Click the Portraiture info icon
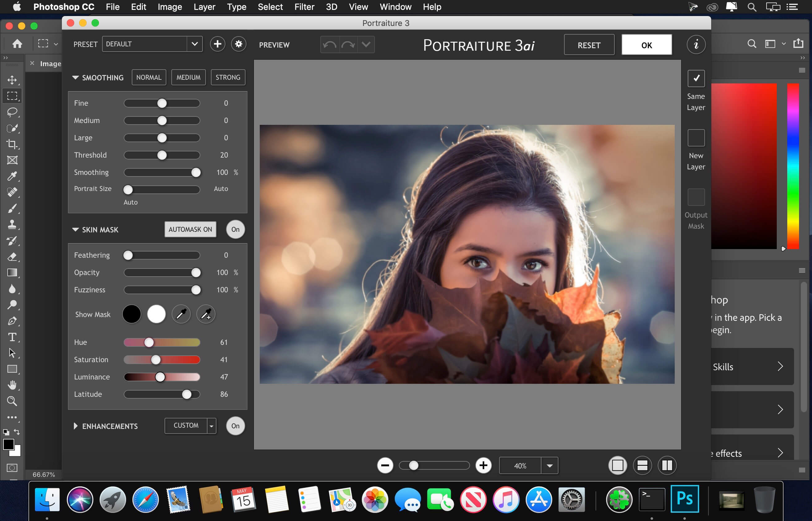Screen dimensions: 812x521 tap(695, 44)
